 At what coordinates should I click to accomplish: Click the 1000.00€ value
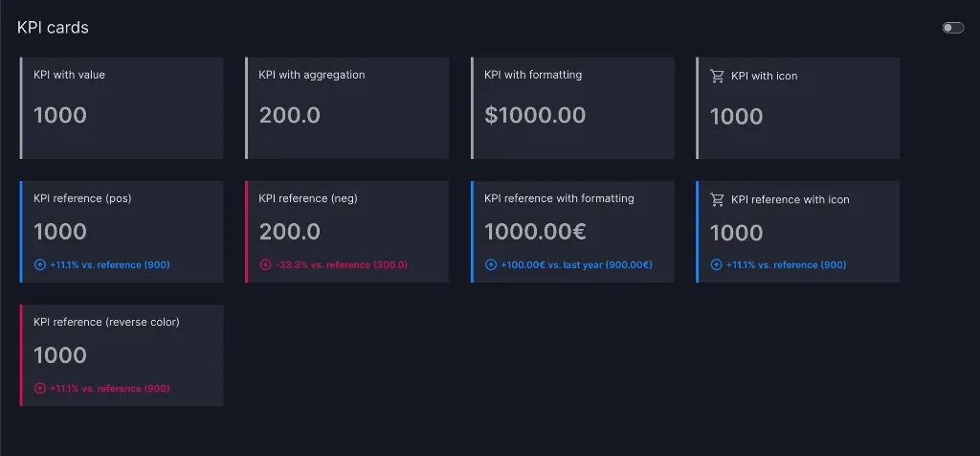point(535,232)
